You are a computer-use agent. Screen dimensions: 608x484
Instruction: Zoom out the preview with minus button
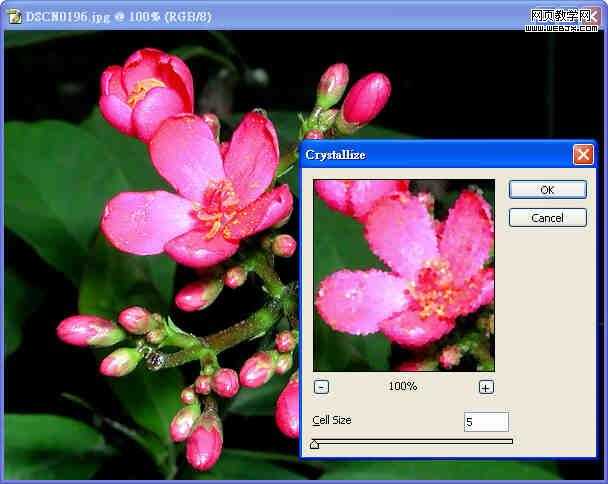pos(321,387)
